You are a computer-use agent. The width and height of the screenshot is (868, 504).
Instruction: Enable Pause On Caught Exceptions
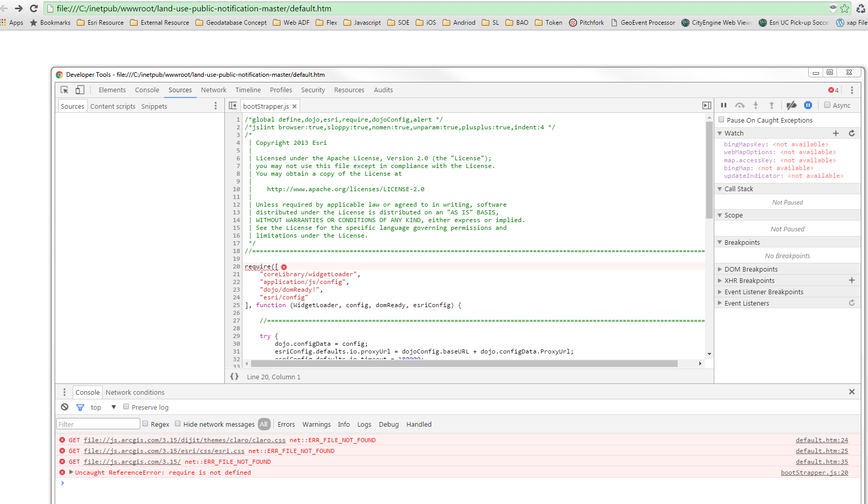tap(722, 120)
